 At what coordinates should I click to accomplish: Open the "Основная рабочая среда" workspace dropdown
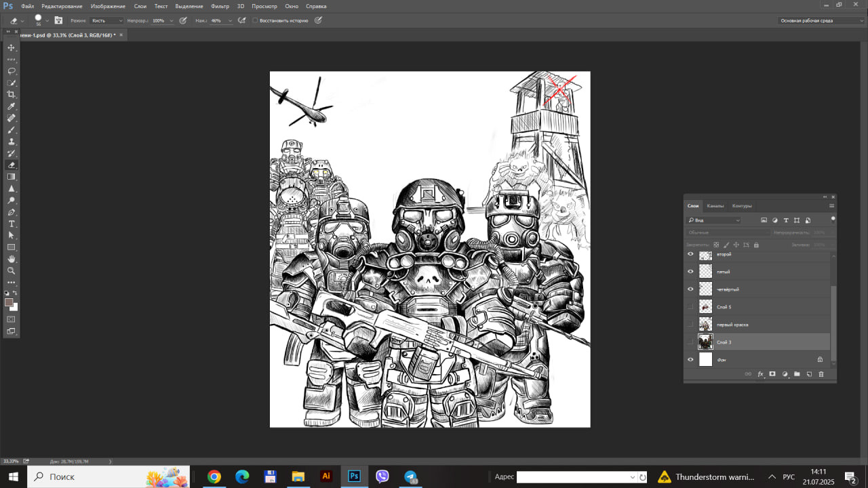pyautogui.click(x=821, y=20)
